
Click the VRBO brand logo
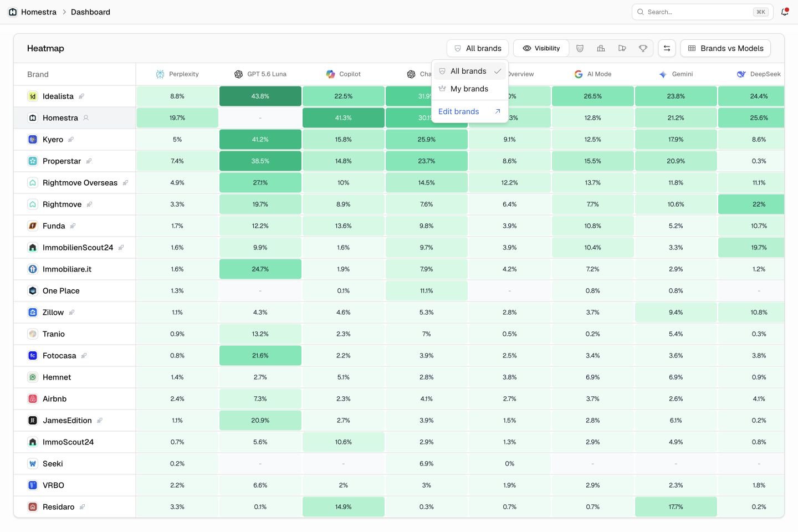tap(33, 485)
